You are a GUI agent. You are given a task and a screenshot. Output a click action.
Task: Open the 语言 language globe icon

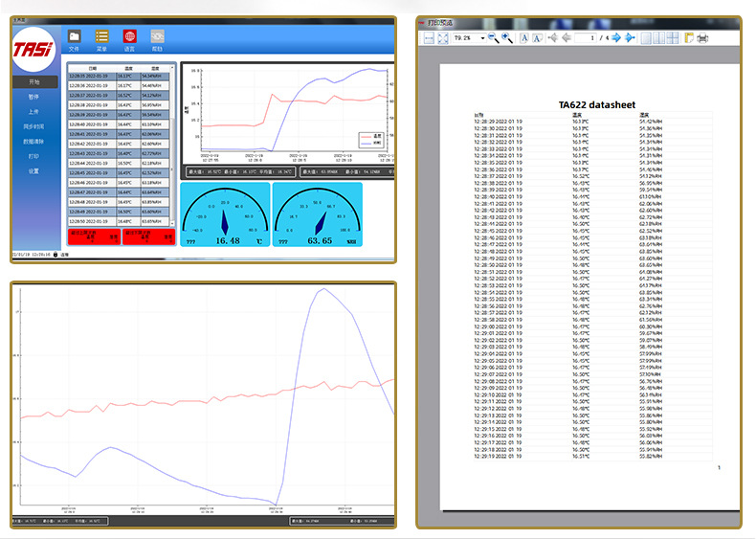tap(129, 37)
